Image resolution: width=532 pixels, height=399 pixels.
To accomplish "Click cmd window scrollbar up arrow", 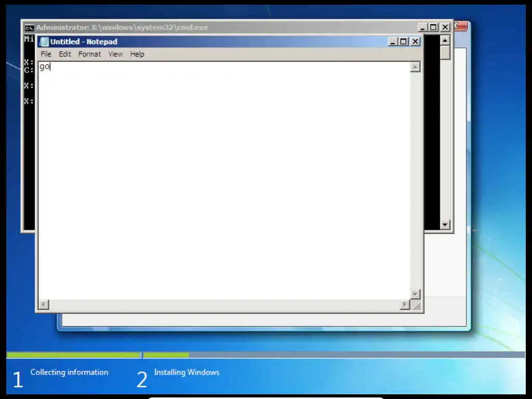I will tap(445, 41).
